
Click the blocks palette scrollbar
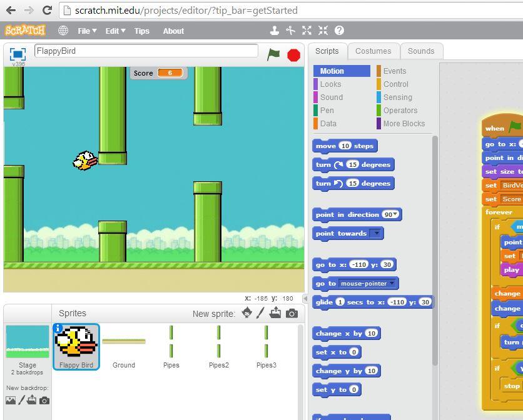(435, 250)
